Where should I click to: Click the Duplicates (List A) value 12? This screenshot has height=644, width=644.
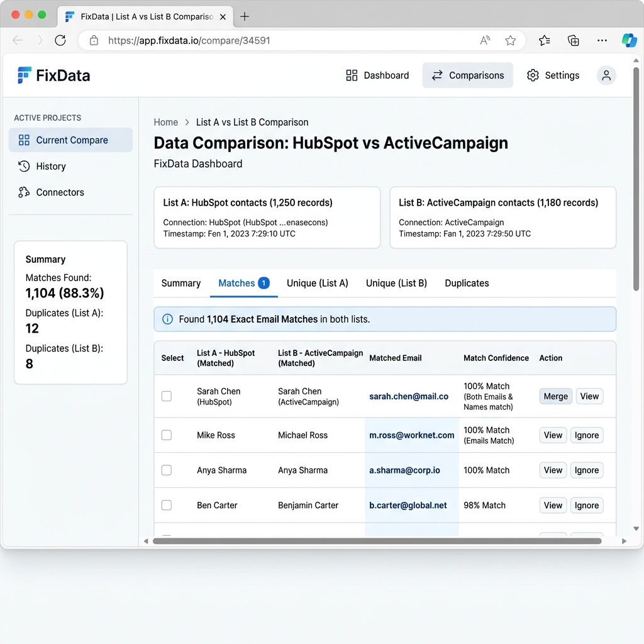[32, 328]
